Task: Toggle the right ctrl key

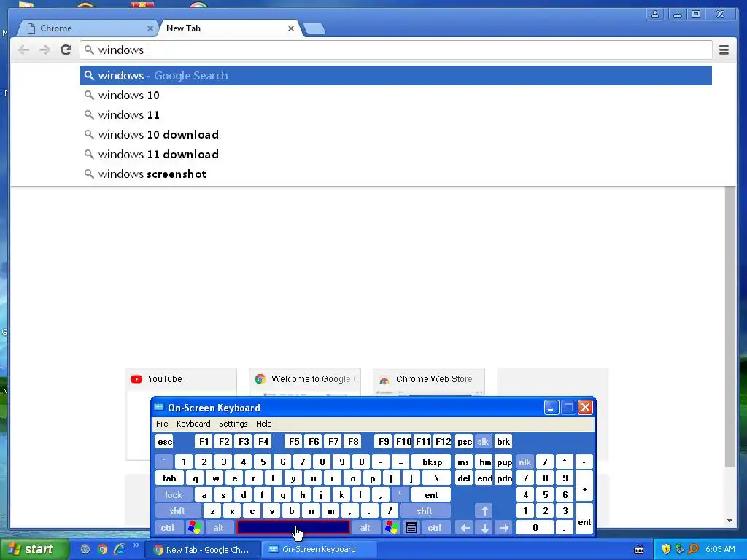Action: point(435,528)
